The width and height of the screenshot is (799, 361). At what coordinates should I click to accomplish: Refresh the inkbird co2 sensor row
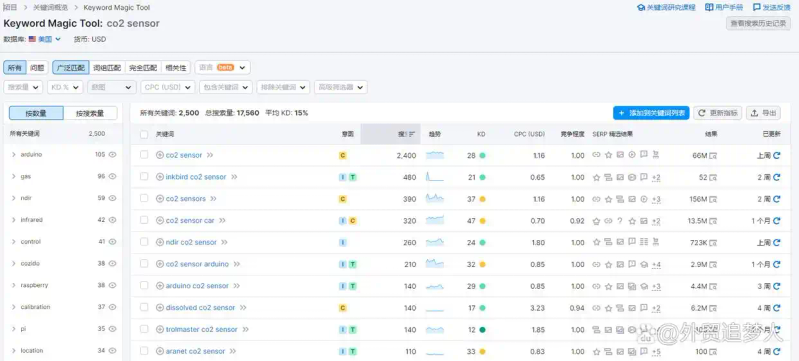[777, 177]
